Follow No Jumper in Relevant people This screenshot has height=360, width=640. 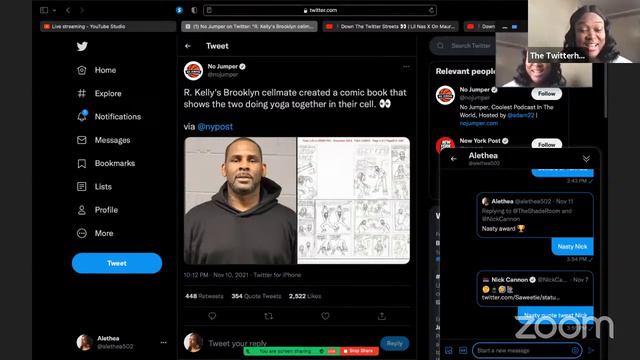[547, 94]
